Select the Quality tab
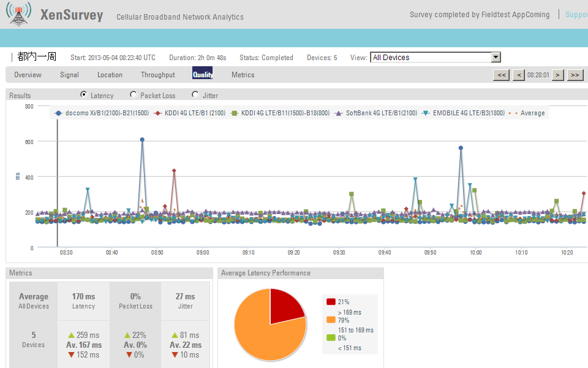This screenshot has height=368, width=588. [x=203, y=74]
